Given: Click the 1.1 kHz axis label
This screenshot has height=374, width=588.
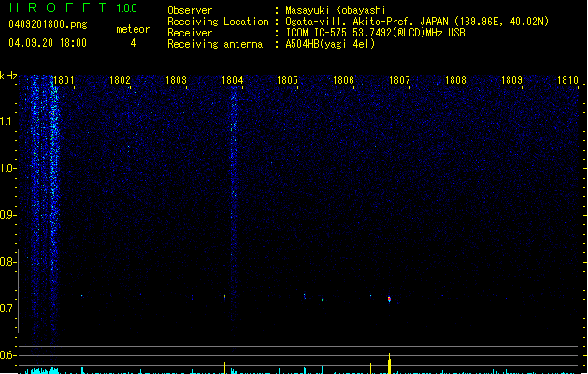Looking at the screenshot, I should click(x=7, y=122).
